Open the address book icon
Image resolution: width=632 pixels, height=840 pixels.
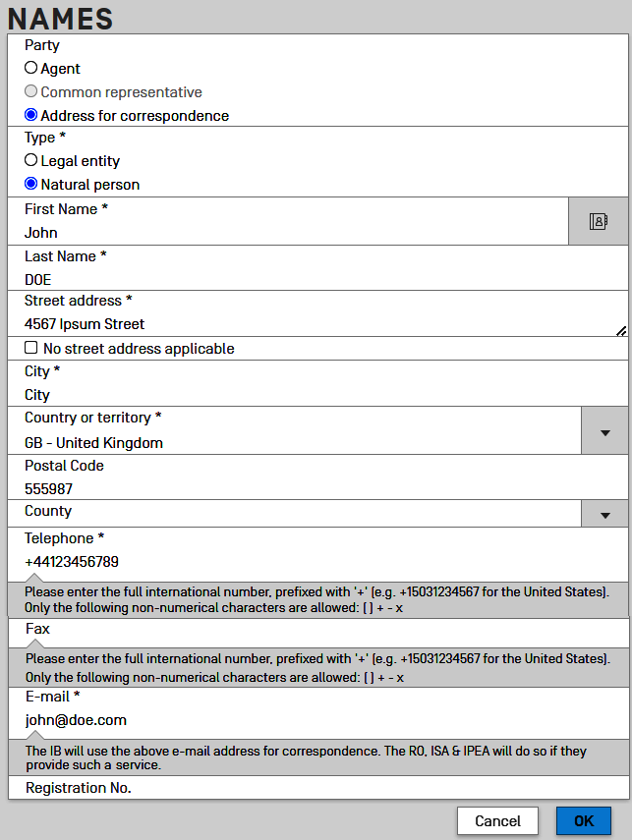pyautogui.click(x=598, y=221)
